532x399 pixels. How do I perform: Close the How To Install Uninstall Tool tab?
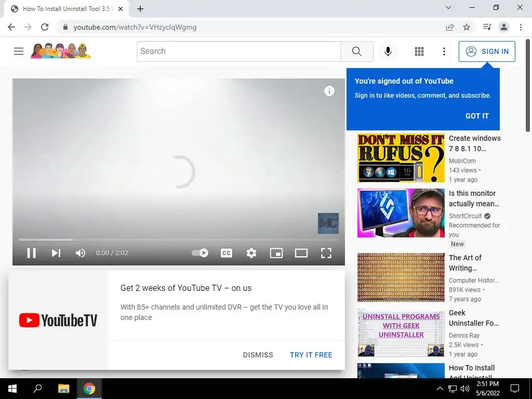point(120,9)
